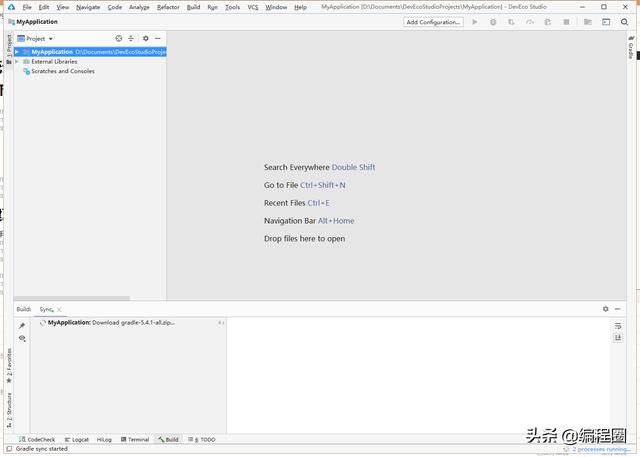Open the Refactor menu
This screenshot has height=457, width=640.
click(x=168, y=7)
